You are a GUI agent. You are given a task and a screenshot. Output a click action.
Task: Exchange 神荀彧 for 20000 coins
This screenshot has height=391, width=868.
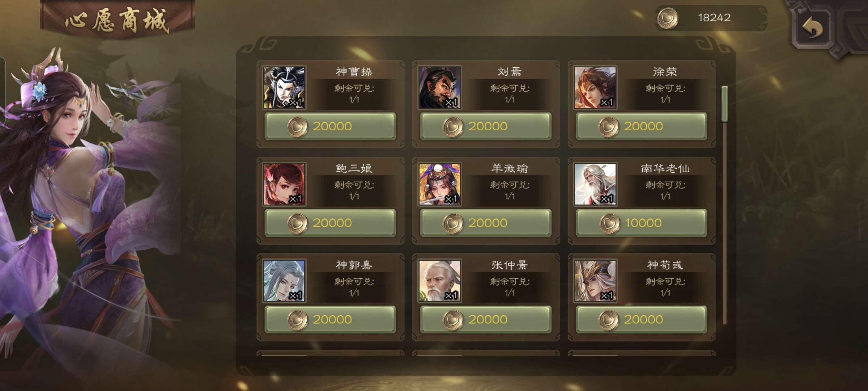(641, 320)
